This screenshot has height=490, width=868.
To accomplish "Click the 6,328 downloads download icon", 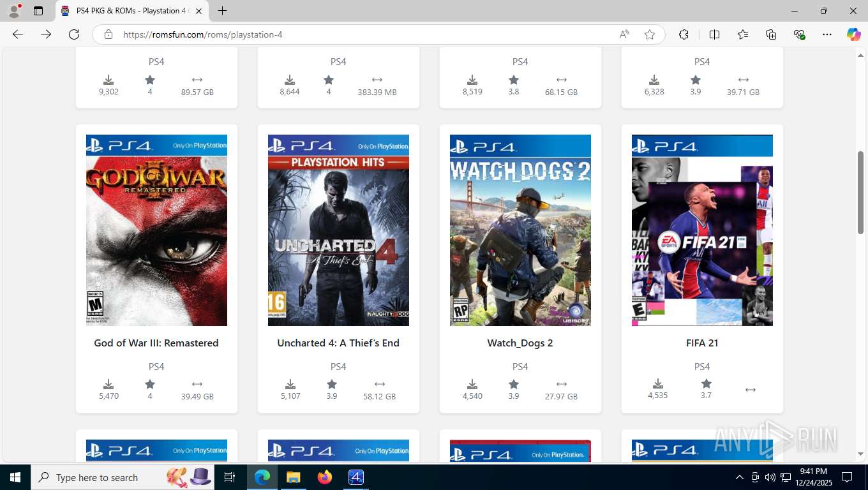I will point(654,80).
